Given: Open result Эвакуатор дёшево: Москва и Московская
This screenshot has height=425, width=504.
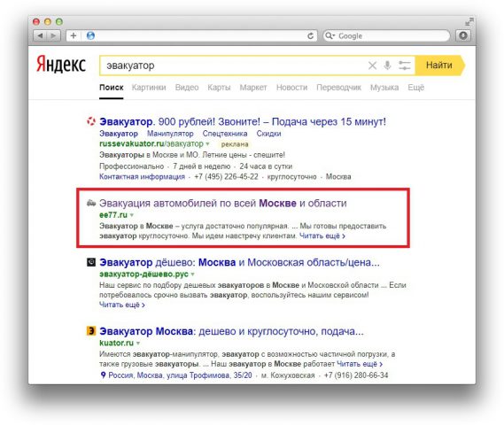Looking at the screenshot, I should point(239,262).
